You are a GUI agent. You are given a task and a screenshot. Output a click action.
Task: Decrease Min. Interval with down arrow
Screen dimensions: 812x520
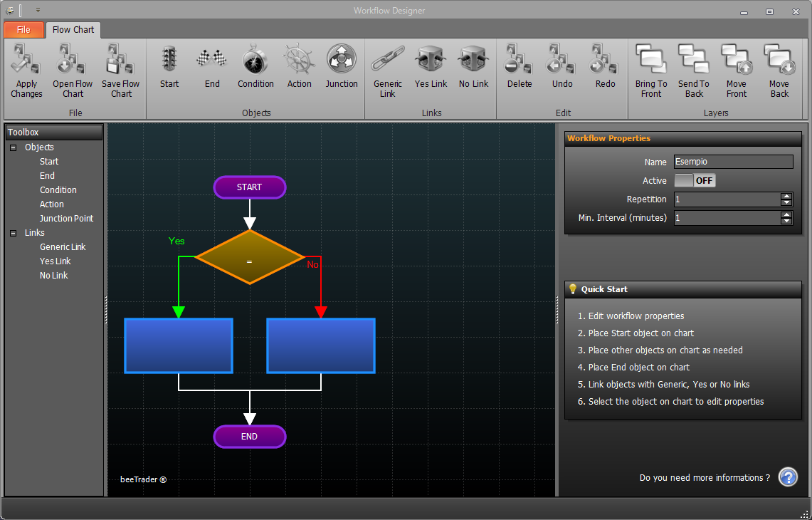coord(786,222)
